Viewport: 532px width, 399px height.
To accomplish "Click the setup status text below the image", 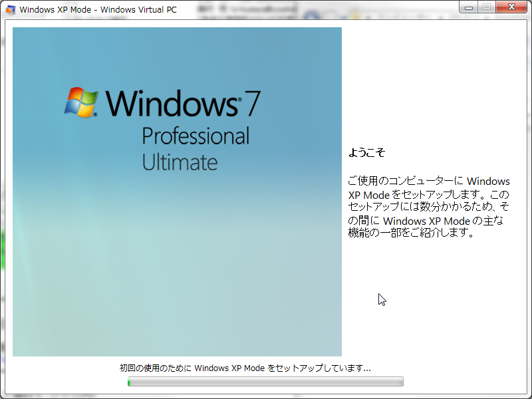I will click(x=245, y=368).
